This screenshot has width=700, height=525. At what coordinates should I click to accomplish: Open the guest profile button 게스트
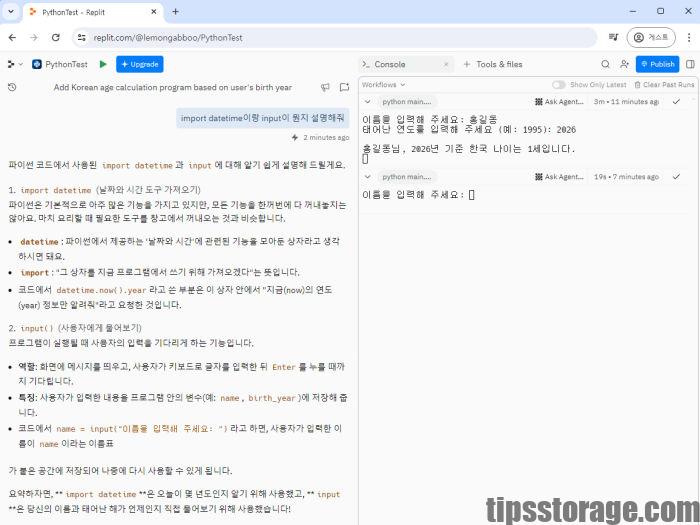(x=651, y=38)
